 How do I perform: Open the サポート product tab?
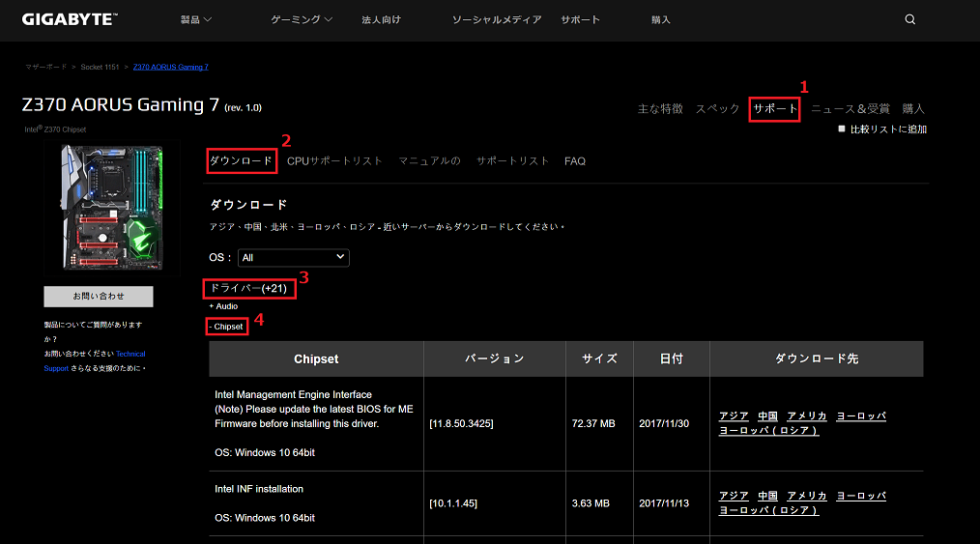[x=775, y=109]
